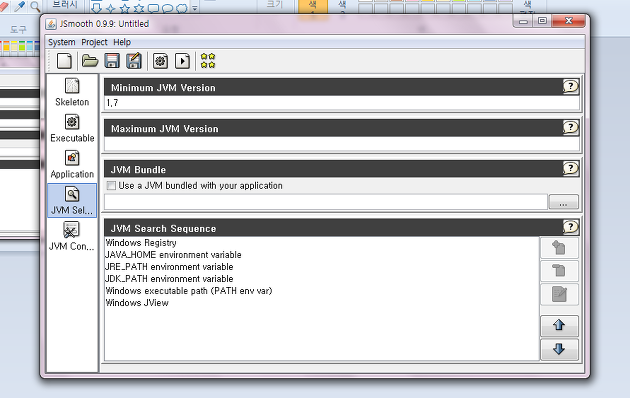630x398 pixels.
Task: Select the JVM Sel... panel
Action: coord(72,200)
